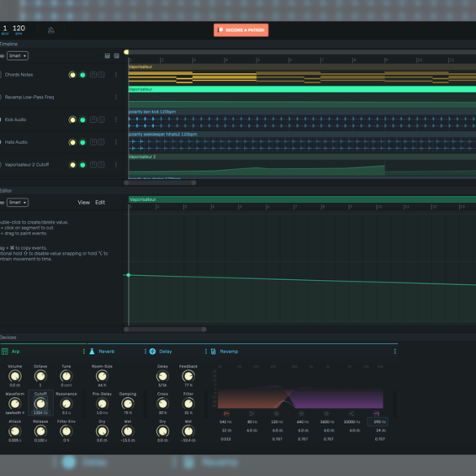Screen dimensions: 476x476
Task: Solo the Hats Audio track
Action: [102, 142]
